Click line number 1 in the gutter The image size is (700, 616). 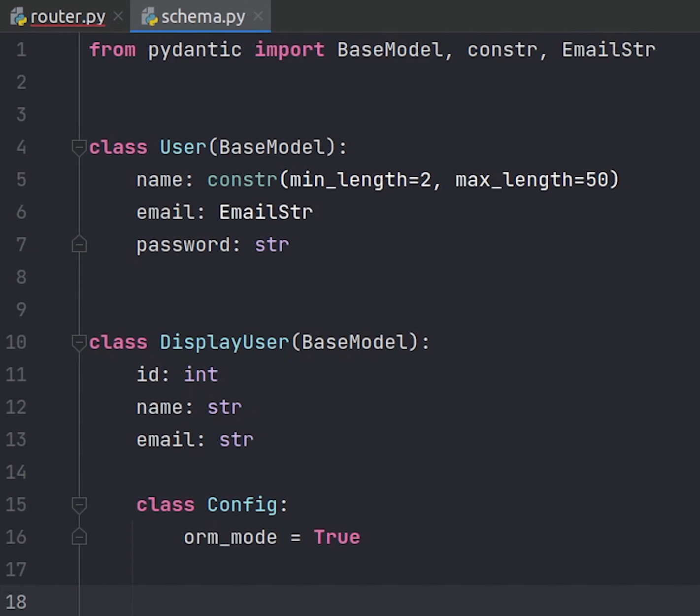(x=21, y=50)
